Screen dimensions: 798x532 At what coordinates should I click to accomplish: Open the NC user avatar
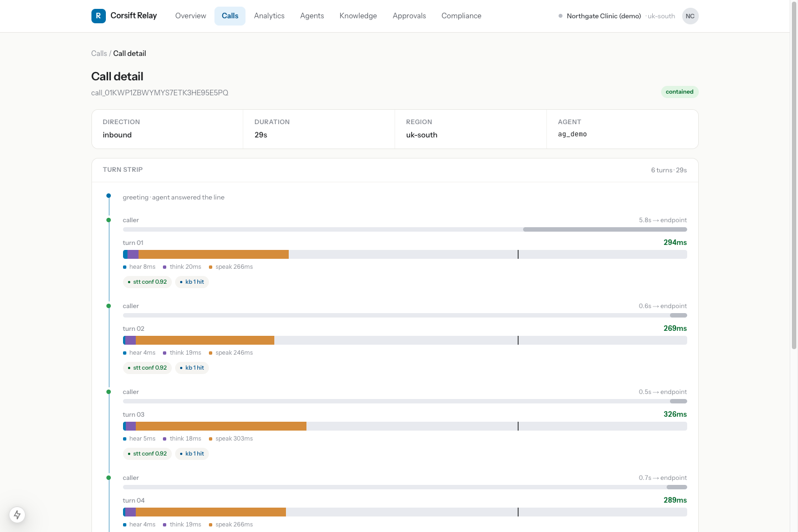coord(690,16)
